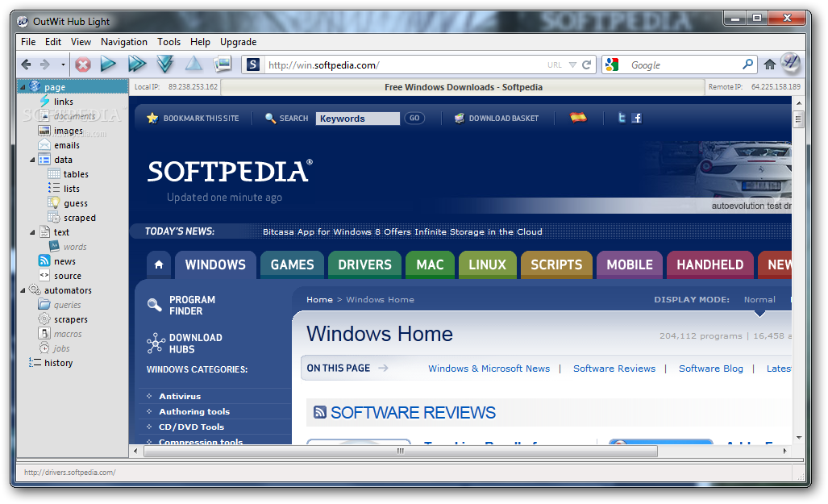Image resolution: width=828 pixels, height=504 pixels.
Task: Switch to the SCRIPTS tab
Action: click(x=556, y=264)
